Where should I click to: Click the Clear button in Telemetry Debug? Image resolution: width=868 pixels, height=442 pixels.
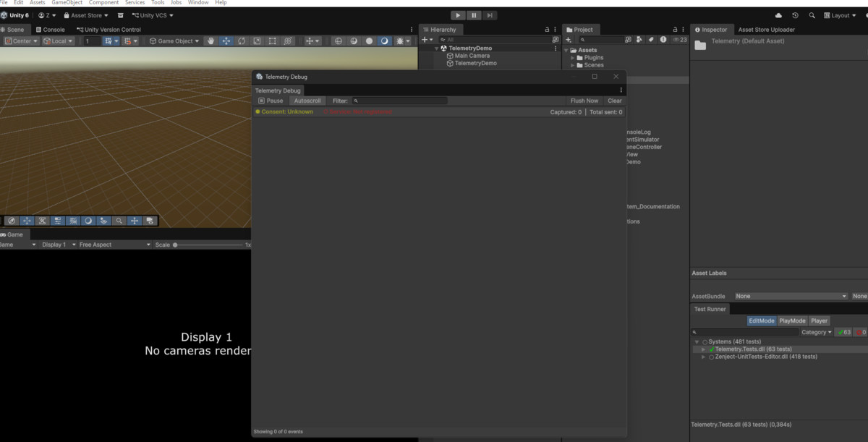pyautogui.click(x=615, y=101)
